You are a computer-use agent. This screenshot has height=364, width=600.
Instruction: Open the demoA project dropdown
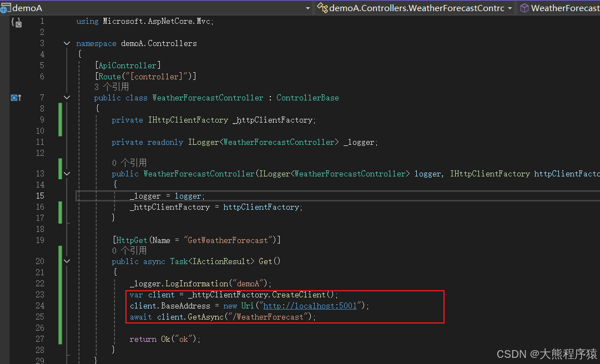(x=308, y=8)
